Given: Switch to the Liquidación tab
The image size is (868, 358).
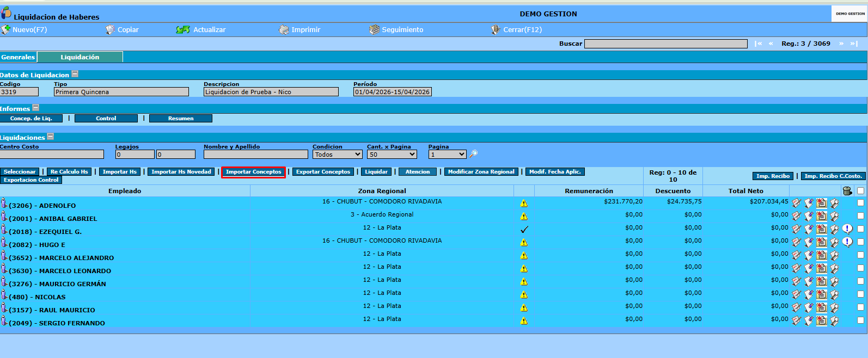Looking at the screenshot, I should pyautogui.click(x=80, y=57).
